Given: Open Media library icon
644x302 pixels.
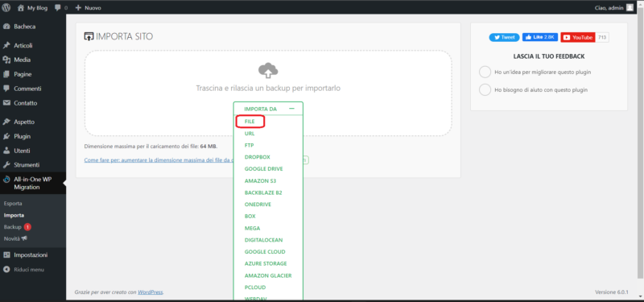Looking at the screenshot, I should point(6,60).
